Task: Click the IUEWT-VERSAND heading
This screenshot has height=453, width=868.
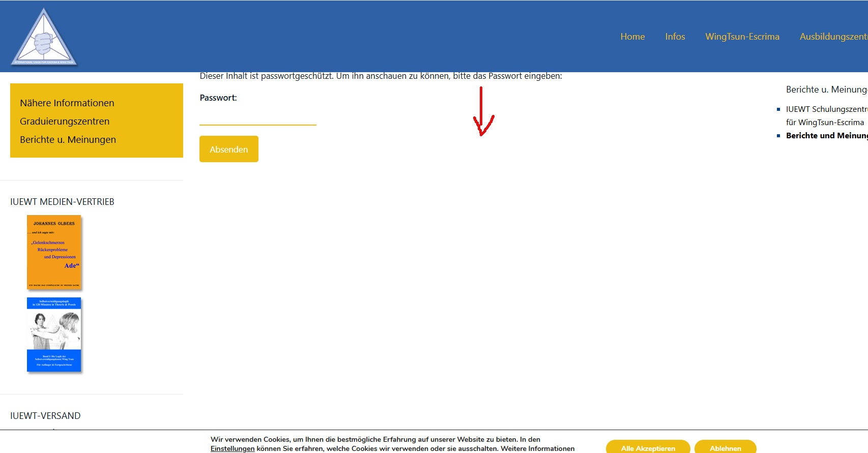Action: 45,416
